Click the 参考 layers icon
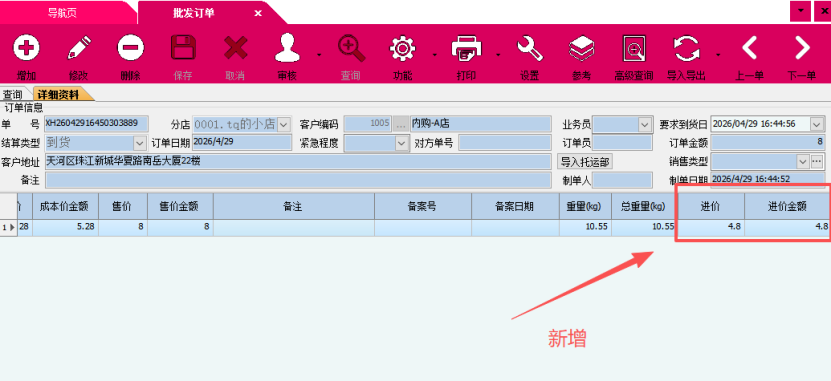The height and width of the screenshot is (381, 831). pyautogui.click(x=581, y=49)
